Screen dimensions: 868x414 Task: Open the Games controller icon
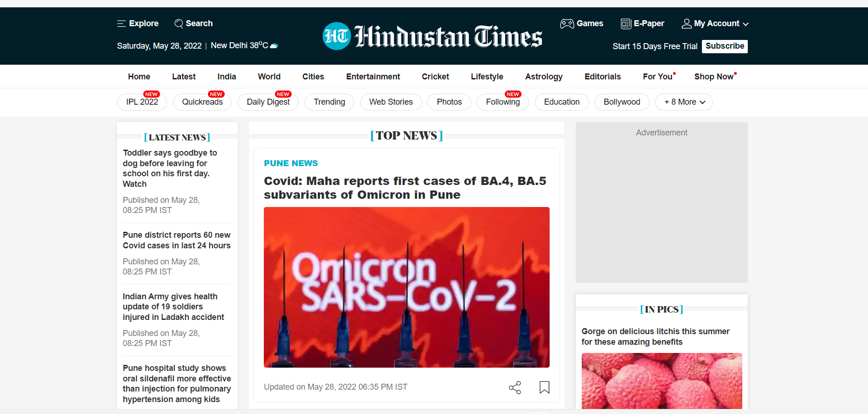coord(567,23)
